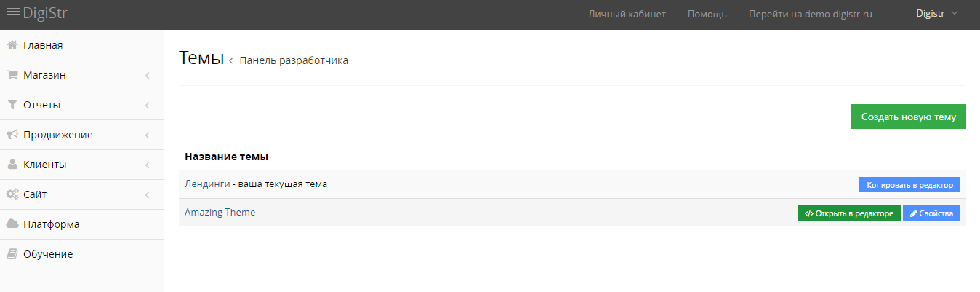Click Создать новую тему button

[909, 117]
